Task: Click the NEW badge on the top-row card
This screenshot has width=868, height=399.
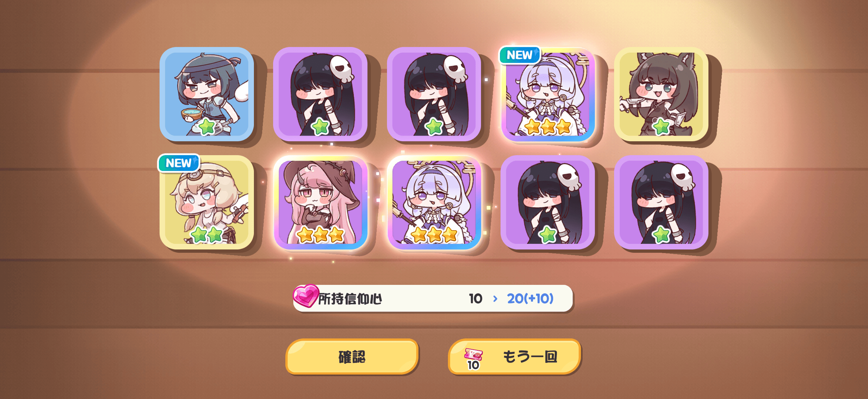Action: 519,55
